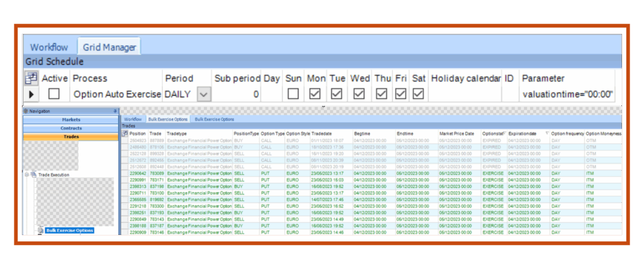Click the valuationtime Parameter field
Screen dimensions: 644x269
(x=567, y=94)
